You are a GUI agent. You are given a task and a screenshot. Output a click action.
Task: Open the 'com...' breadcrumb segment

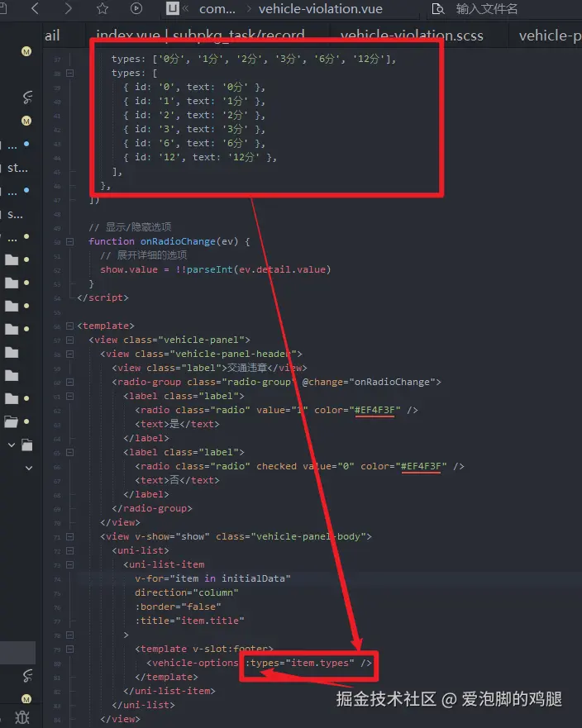[x=217, y=9]
